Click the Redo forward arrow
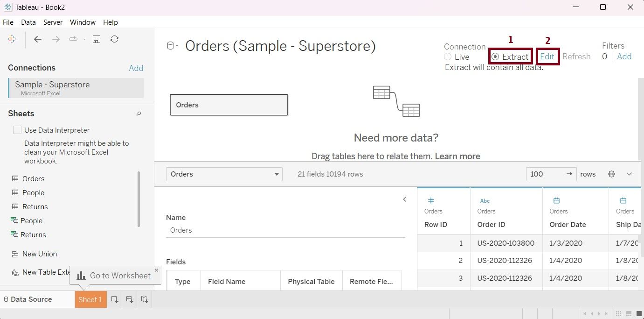644x319 pixels. point(56,39)
